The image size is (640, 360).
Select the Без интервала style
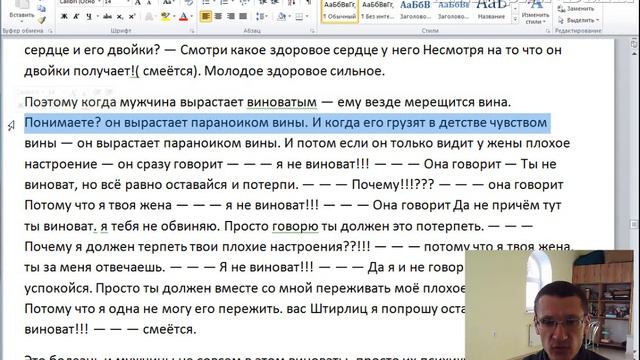(378, 11)
